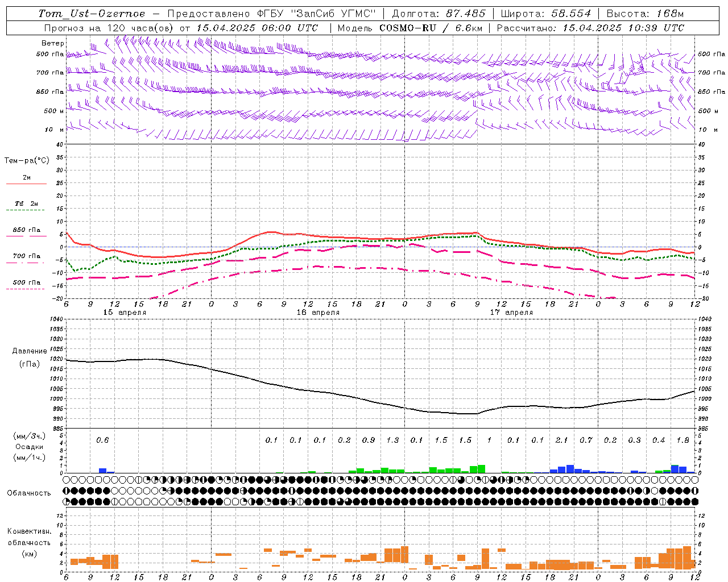The image size is (728, 582).
Task: Click the 500 м label on the right wind axis
Action: [x=708, y=111]
